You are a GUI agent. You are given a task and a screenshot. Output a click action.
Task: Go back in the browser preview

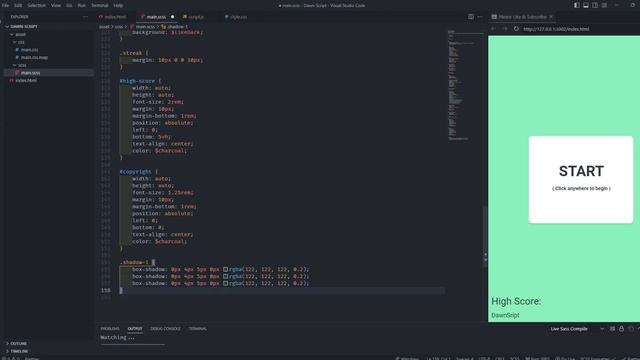pos(493,29)
